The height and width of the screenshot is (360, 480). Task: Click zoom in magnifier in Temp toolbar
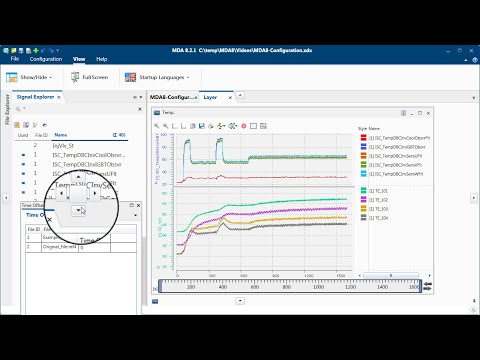(x=156, y=126)
